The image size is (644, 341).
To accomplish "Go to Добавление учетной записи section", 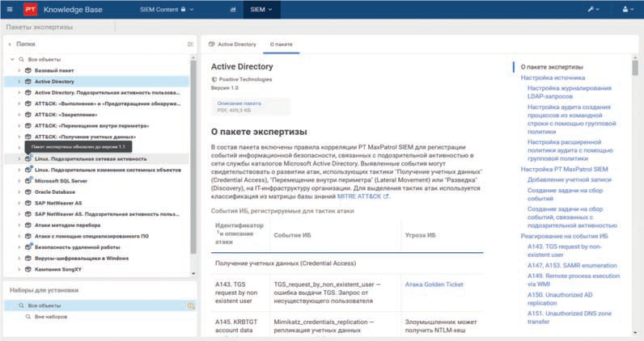I will click(x=570, y=179).
